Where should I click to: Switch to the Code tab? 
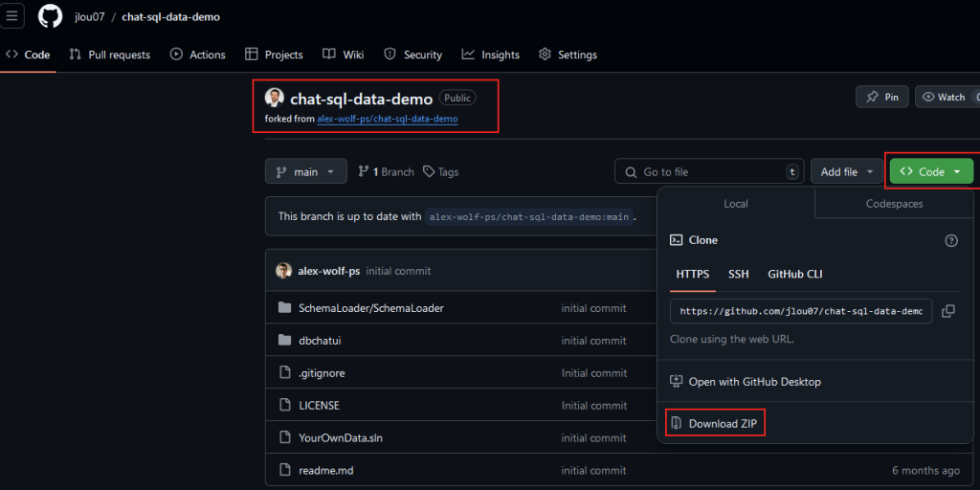28,55
